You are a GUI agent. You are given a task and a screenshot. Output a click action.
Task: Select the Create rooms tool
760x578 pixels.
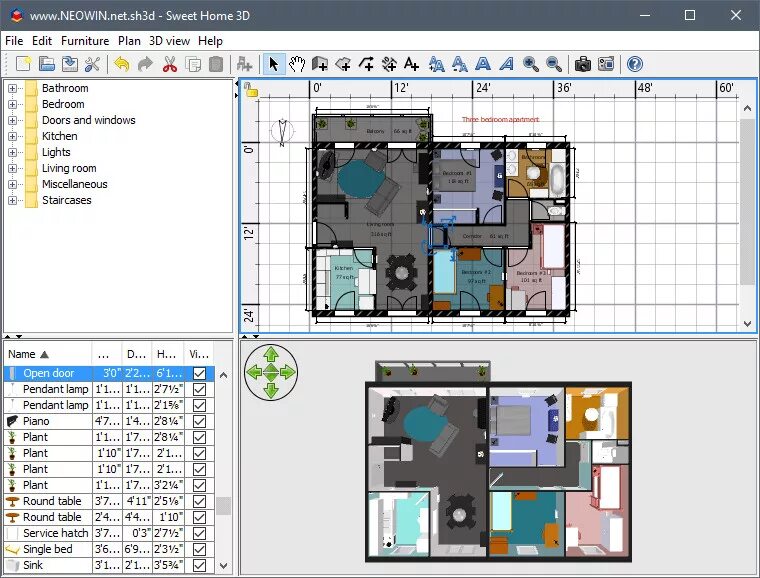tap(343, 64)
